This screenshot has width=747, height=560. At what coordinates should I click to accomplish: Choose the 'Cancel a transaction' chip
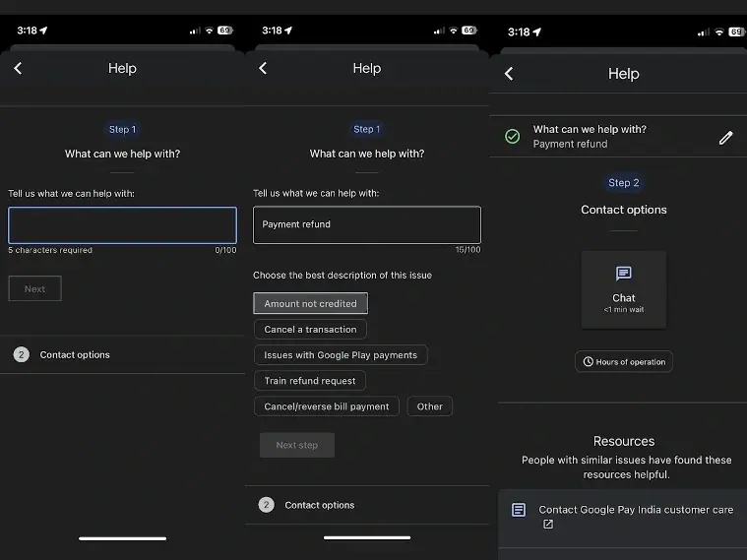(310, 330)
